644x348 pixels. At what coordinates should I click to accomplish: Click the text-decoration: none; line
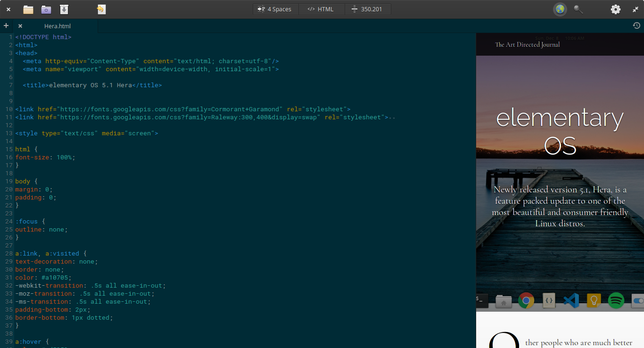[57, 262]
